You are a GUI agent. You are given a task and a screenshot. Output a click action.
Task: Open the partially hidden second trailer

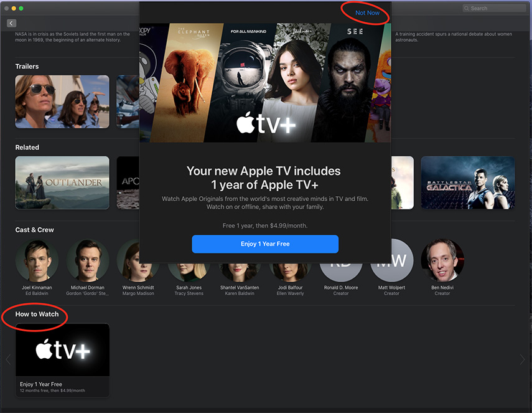click(x=128, y=102)
